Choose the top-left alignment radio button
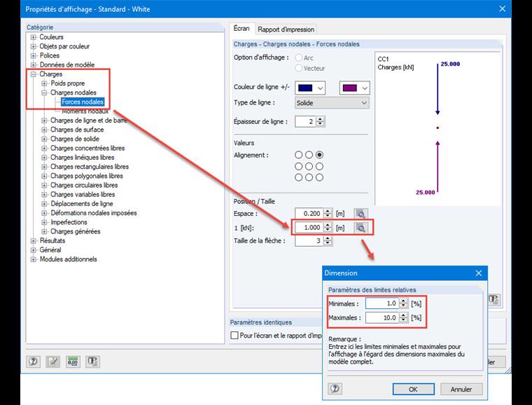Screen dimensions: 532x405 pyautogui.click(x=299, y=155)
